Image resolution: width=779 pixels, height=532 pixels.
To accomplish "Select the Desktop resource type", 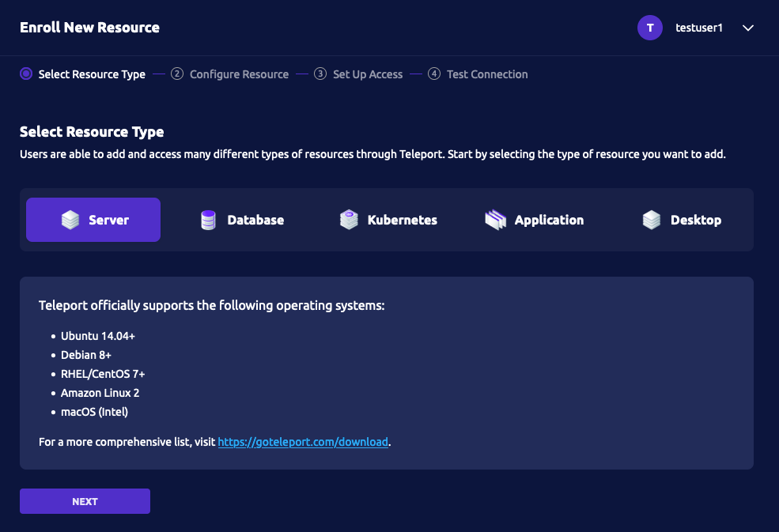I will pos(681,220).
